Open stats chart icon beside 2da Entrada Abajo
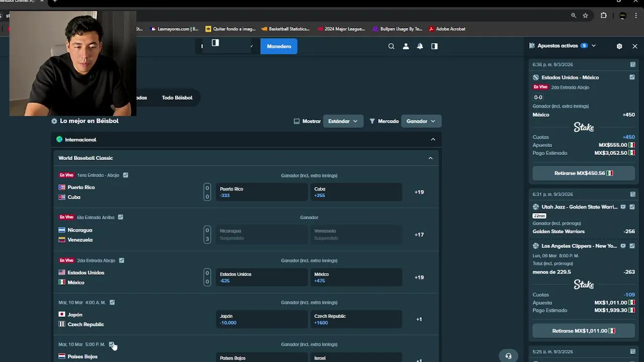 tap(121, 260)
